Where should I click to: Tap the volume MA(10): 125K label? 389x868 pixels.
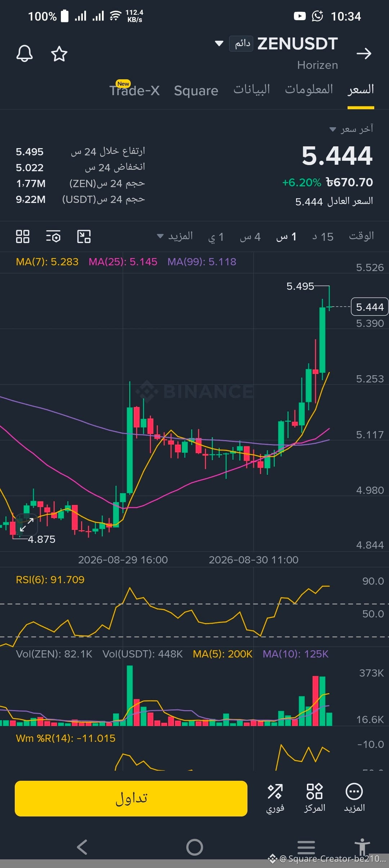[x=296, y=654]
